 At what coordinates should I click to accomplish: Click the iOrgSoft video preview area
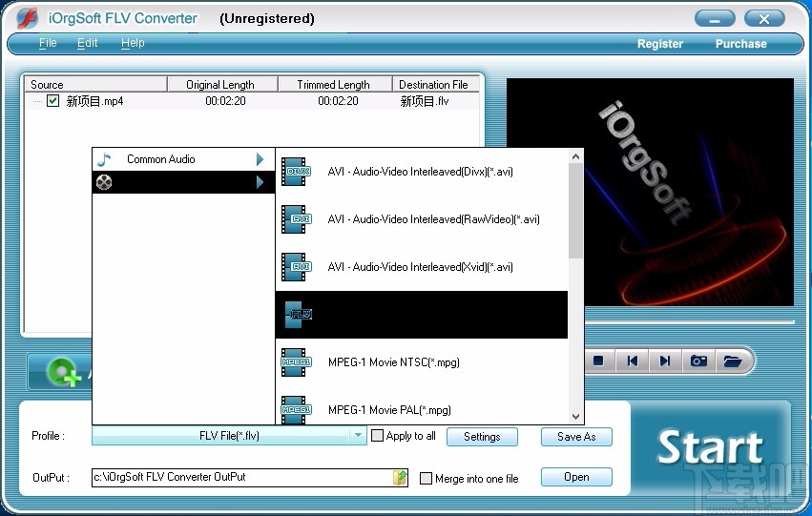(x=650, y=192)
